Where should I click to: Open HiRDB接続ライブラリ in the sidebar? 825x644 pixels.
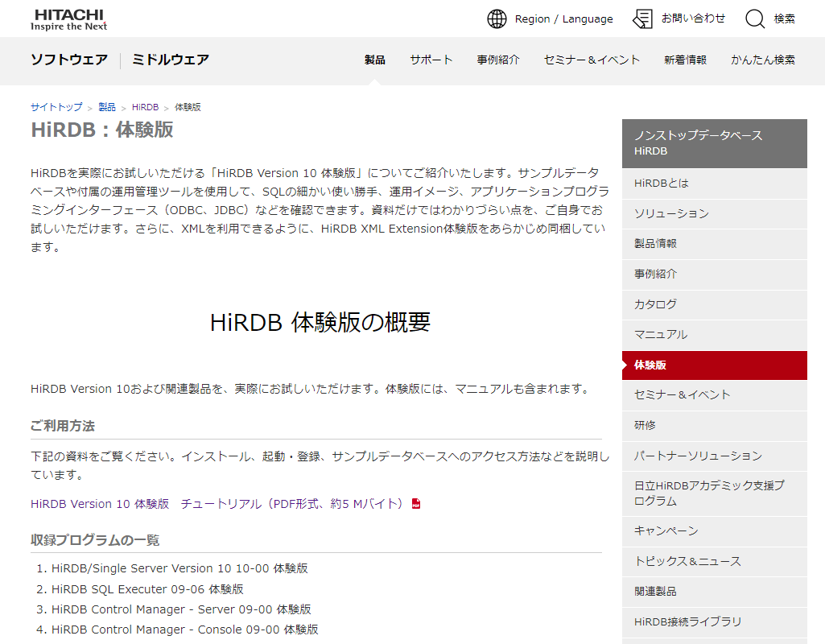pyautogui.click(x=715, y=622)
